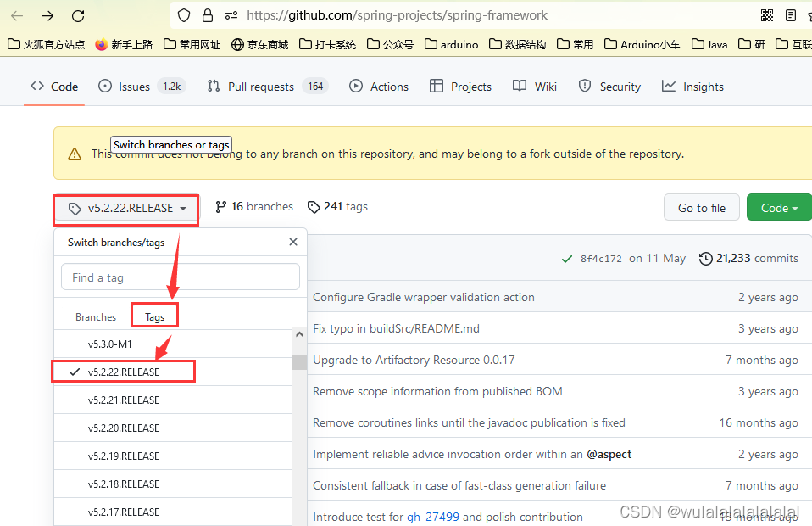This screenshot has width=812, height=526.
Task: Open the Issues tab
Action: [x=142, y=87]
